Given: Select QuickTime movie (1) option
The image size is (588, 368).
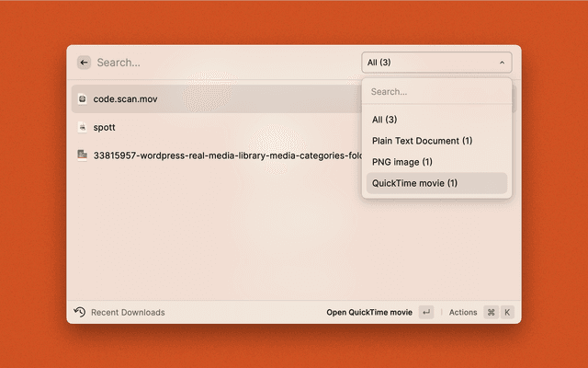Looking at the screenshot, I should point(414,183).
